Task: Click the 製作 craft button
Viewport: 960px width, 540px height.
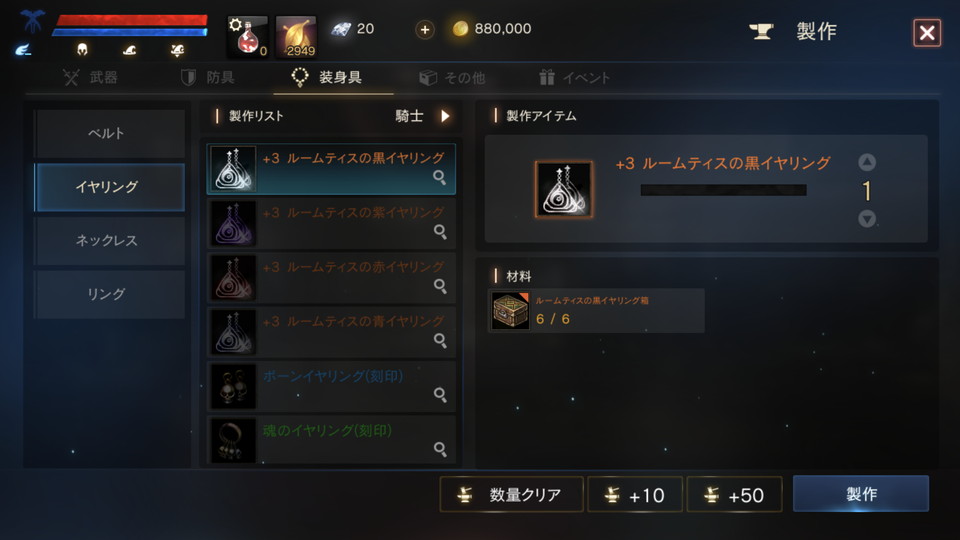Action: click(861, 493)
